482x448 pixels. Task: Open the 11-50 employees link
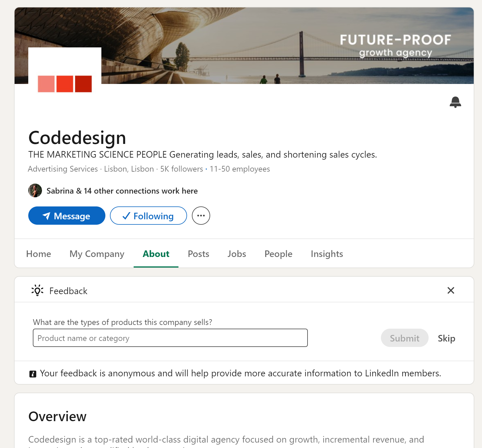click(x=240, y=169)
